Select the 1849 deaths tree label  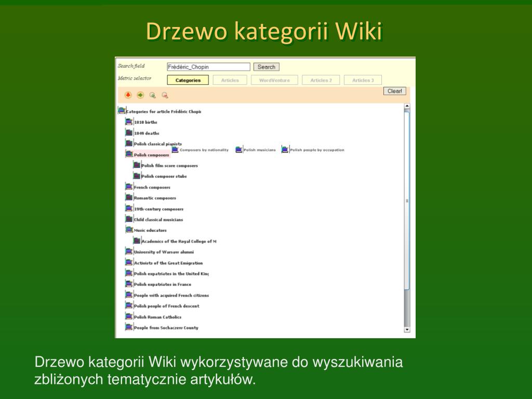147,133
